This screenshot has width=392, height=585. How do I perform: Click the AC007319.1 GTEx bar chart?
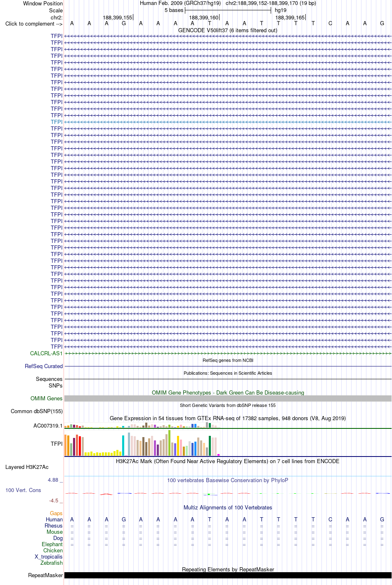coord(142,426)
